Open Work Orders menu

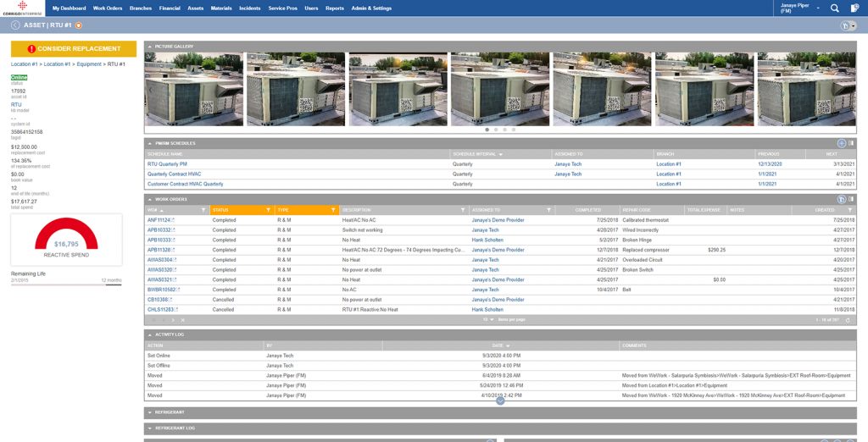tap(108, 8)
